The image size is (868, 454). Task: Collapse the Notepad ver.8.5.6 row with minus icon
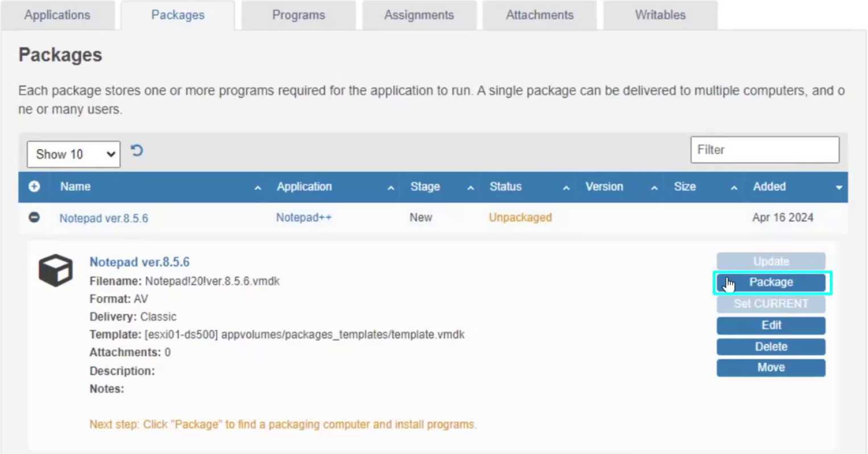[x=34, y=218]
